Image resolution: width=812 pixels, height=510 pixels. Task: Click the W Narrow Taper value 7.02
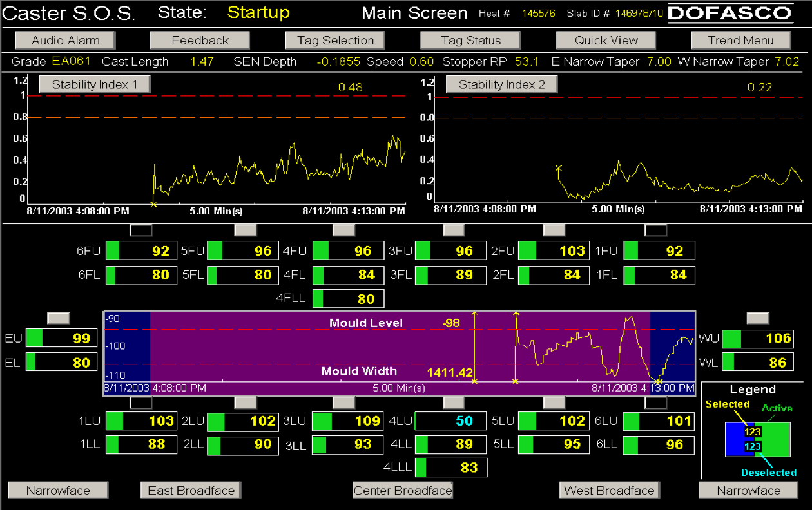(787, 62)
